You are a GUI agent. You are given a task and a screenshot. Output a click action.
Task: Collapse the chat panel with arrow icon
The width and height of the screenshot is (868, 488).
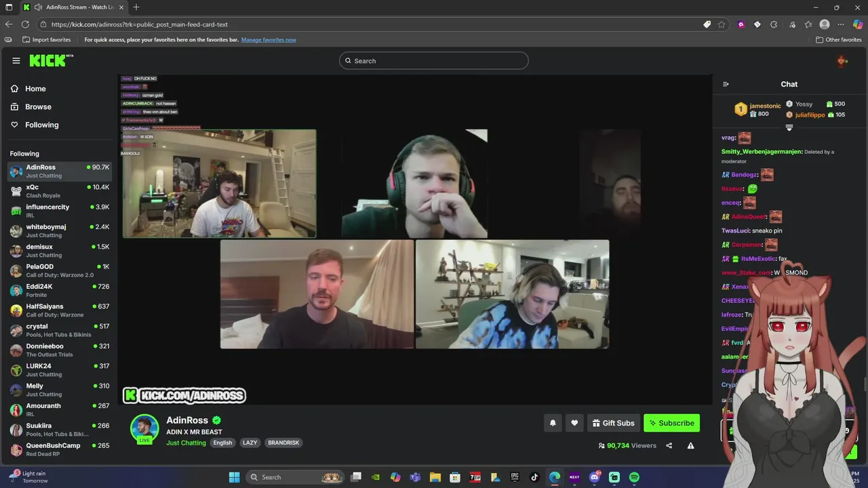[726, 84]
